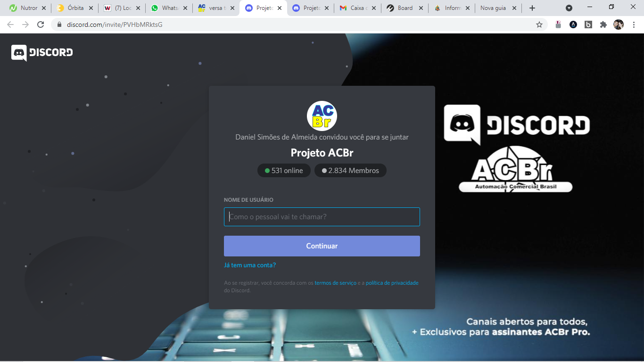Click the discord.com/invite address bar
This screenshot has width=644, height=362.
(299, 25)
